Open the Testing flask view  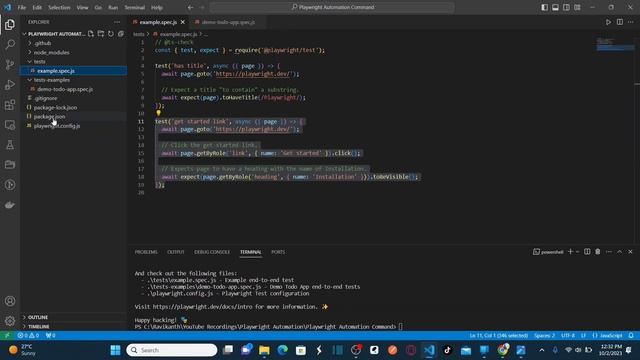click(x=10, y=145)
